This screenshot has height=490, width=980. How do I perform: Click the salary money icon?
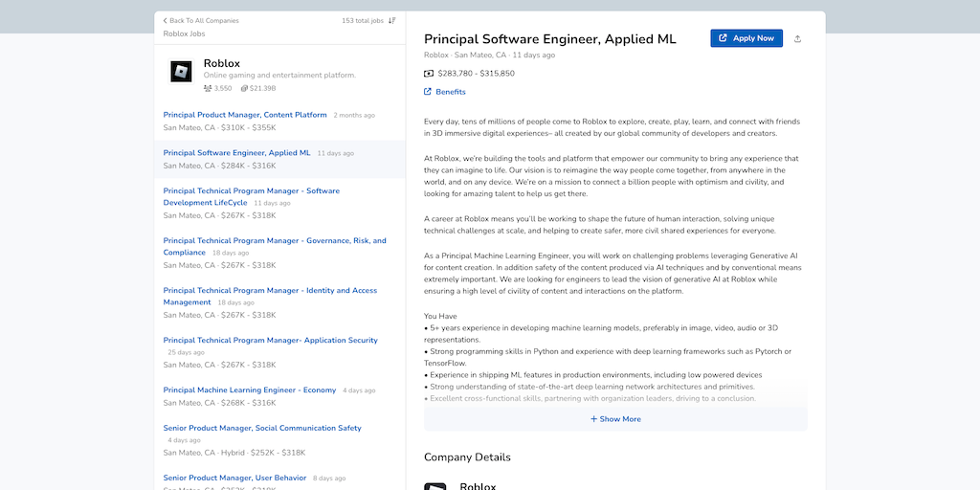[x=429, y=73]
